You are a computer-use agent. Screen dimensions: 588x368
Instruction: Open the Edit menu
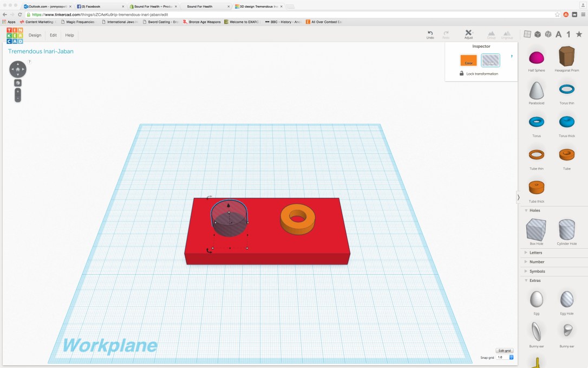click(53, 35)
